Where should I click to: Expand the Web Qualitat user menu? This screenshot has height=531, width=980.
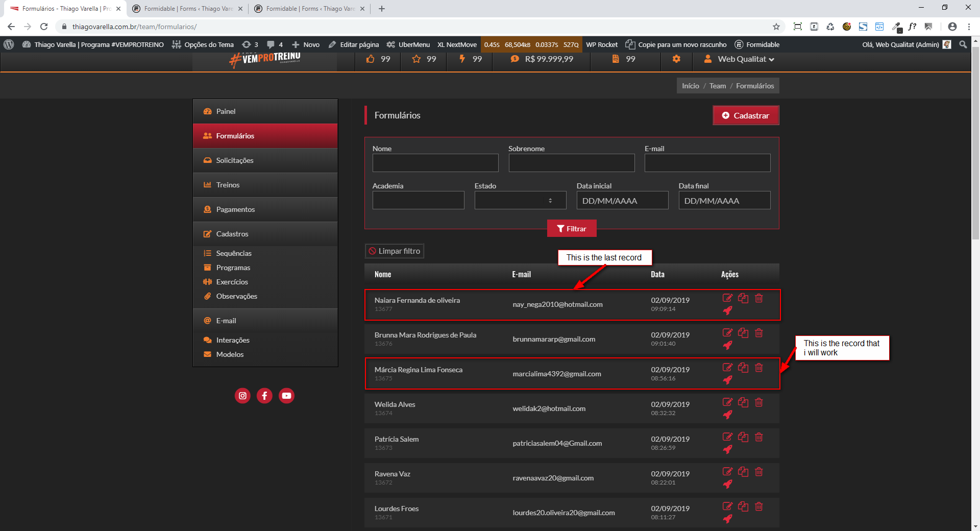(x=740, y=59)
